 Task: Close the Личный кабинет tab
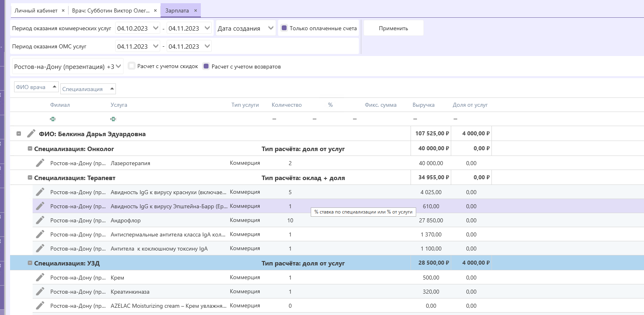63,10
